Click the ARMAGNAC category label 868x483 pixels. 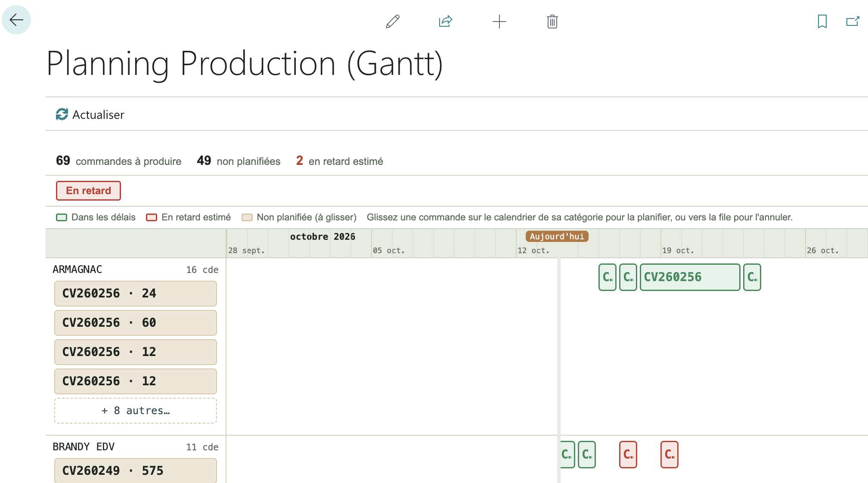click(77, 269)
